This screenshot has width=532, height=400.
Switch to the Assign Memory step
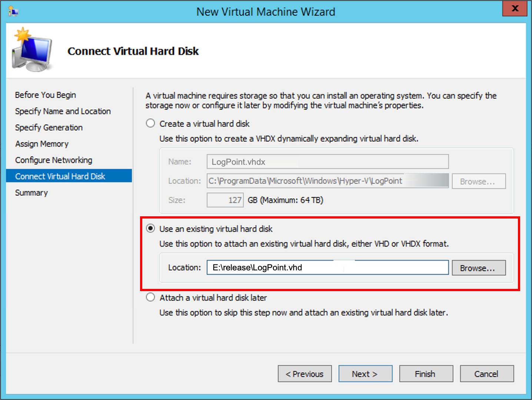coord(41,144)
